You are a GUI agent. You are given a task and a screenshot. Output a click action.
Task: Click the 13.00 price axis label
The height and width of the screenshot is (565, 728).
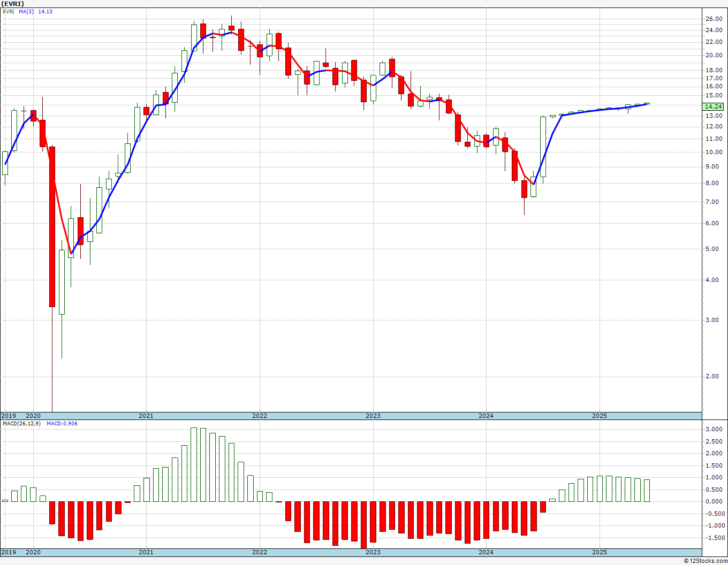(x=714, y=116)
